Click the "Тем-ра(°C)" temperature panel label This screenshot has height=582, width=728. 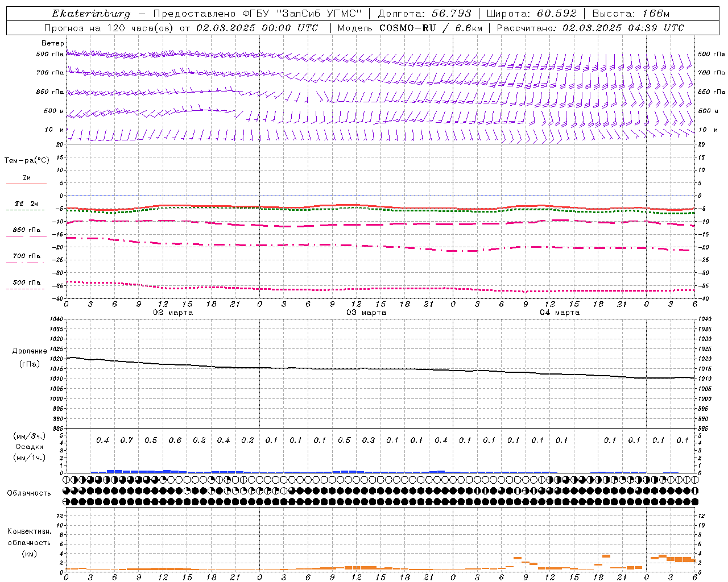(x=27, y=161)
